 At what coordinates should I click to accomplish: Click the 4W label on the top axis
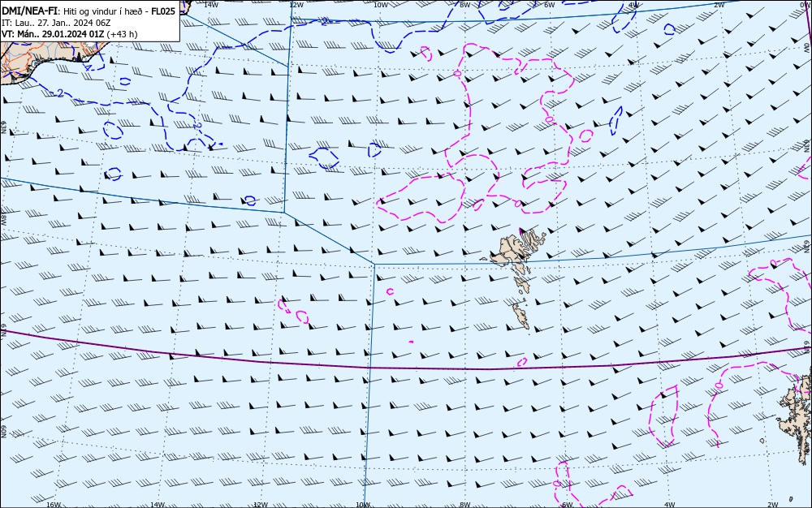(634, 5)
